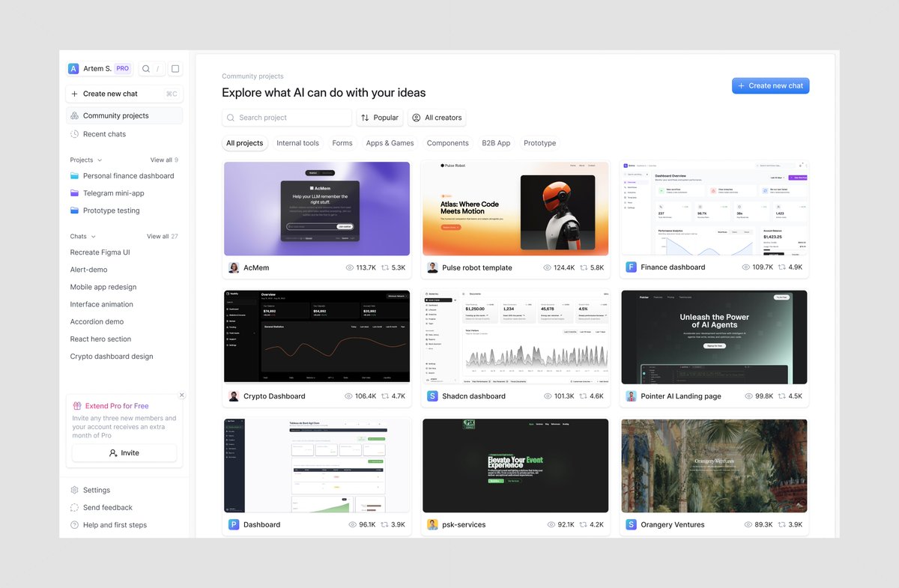Open the Recreate Figma UI chat

click(100, 252)
